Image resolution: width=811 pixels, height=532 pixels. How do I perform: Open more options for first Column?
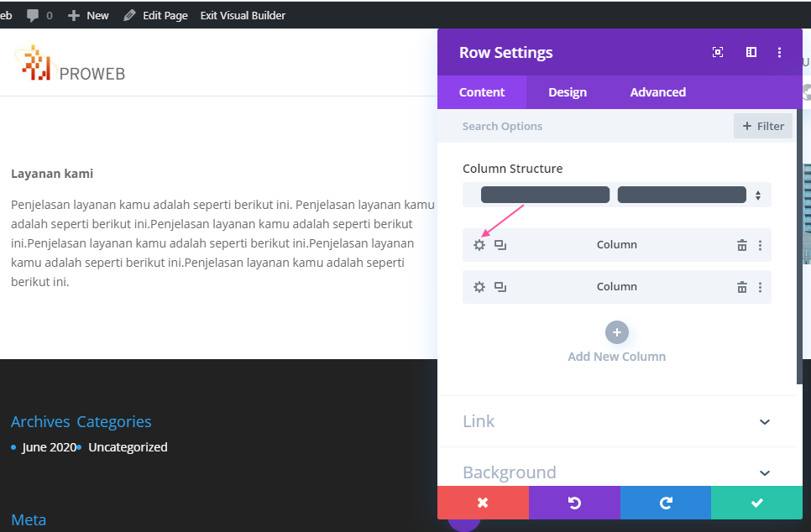(760, 245)
